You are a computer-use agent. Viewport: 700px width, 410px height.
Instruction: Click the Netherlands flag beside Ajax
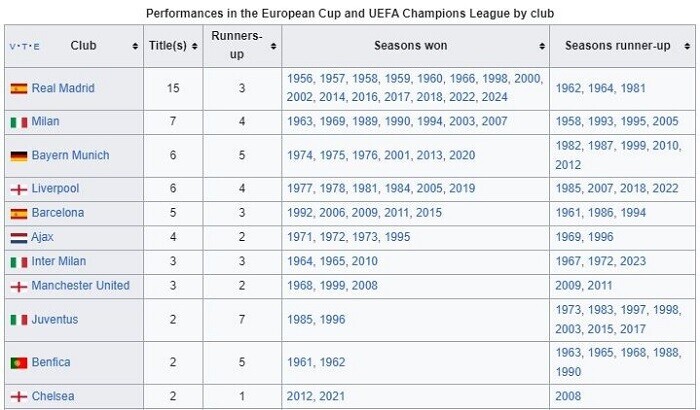(19, 238)
